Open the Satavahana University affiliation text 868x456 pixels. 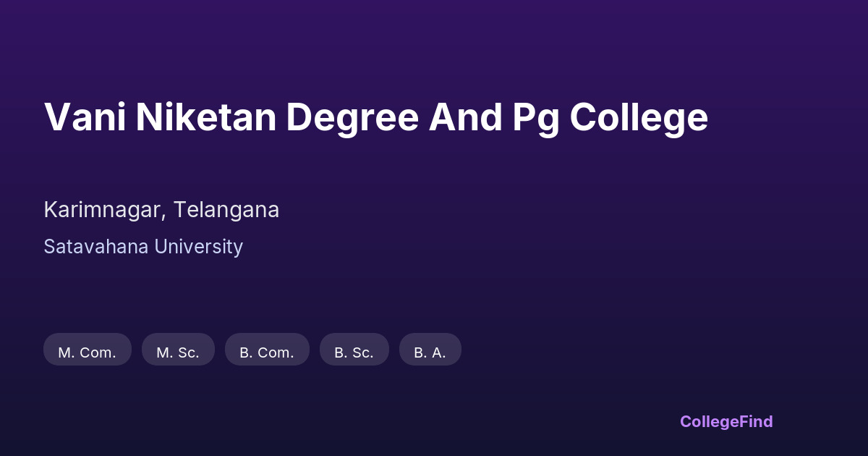click(x=143, y=247)
